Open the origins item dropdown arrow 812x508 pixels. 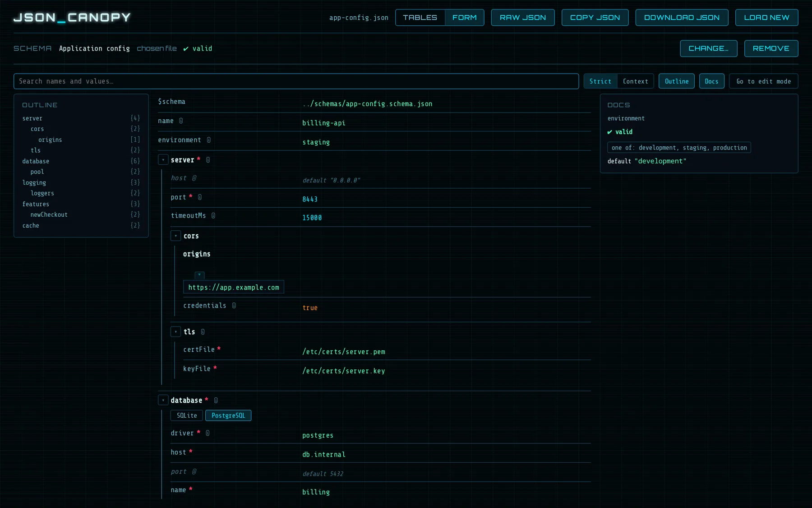(x=199, y=275)
